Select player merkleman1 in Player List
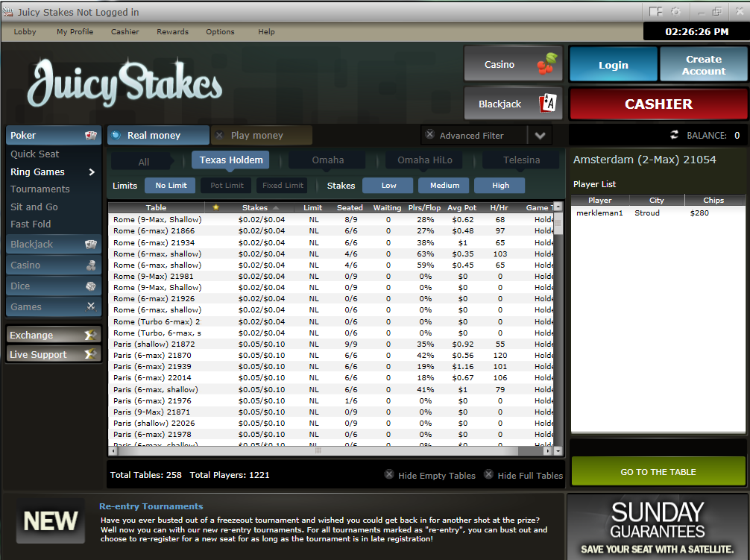Viewport: 750px width, 560px height. click(x=658, y=213)
